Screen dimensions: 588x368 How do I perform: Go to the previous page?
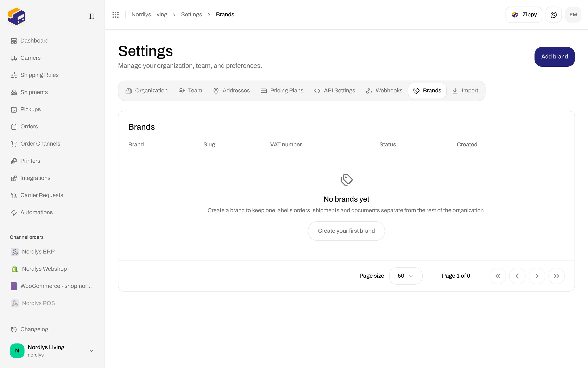click(x=517, y=276)
